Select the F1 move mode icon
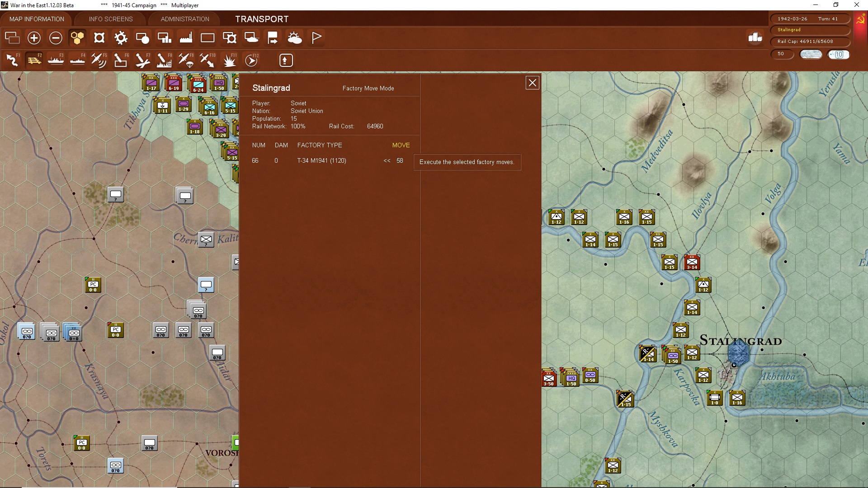The width and height of the screenshot is (868, 488). 12,60
